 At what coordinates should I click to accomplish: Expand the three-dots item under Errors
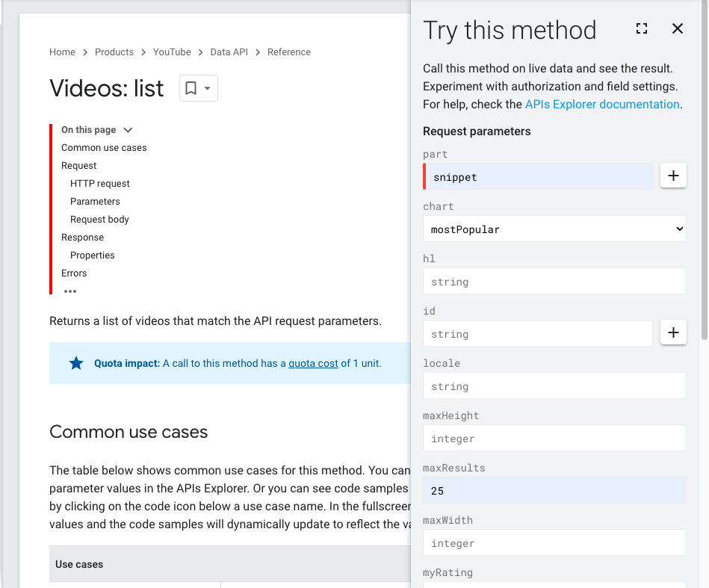70,291
